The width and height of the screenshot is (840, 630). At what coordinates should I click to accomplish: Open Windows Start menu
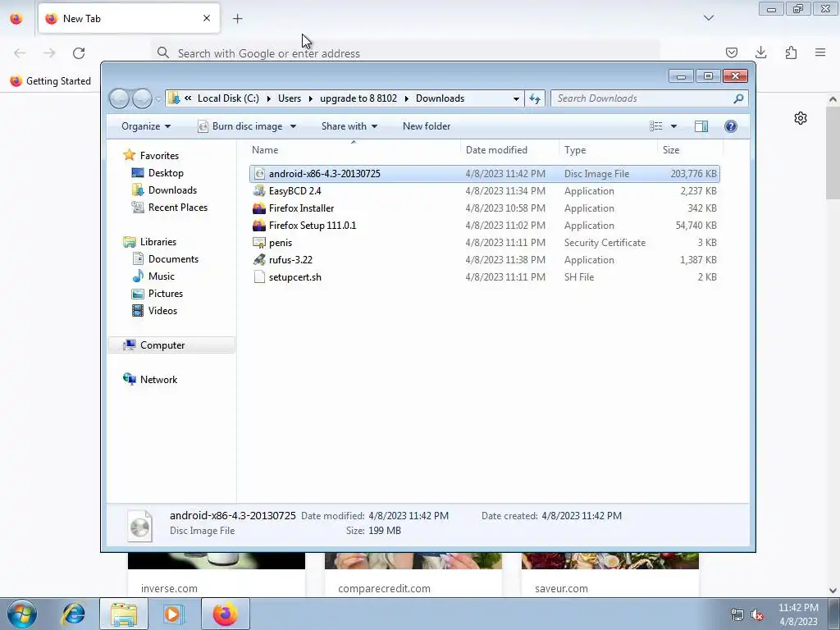point(22,614)
